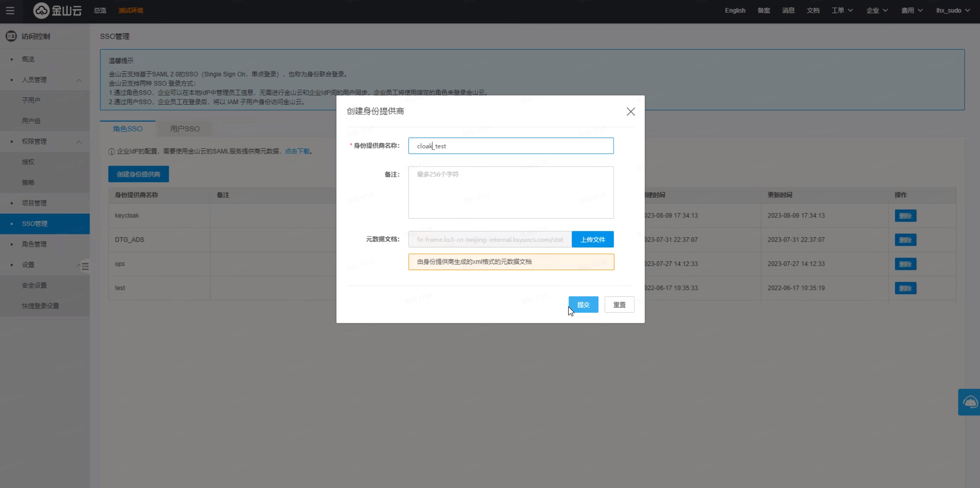Switch to the 用户SSO tab
This screenshot has width=980, height=488.
pyautogui.click(x=185, y=129)
